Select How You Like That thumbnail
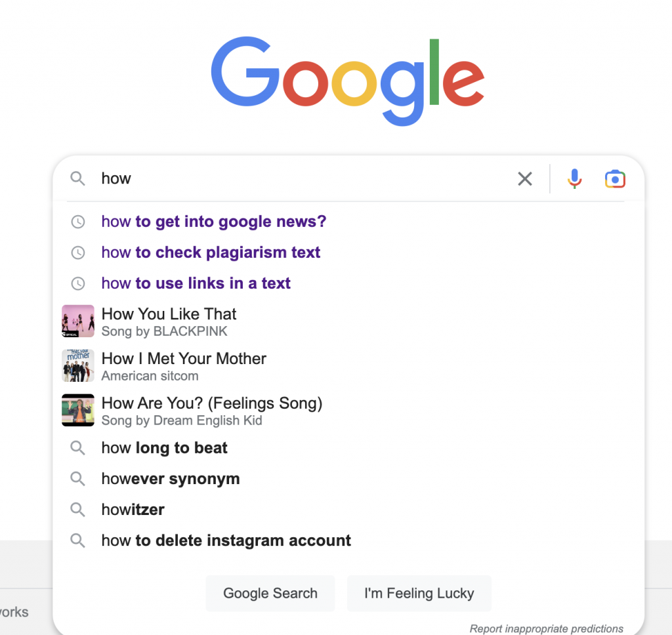 [78, 321]
